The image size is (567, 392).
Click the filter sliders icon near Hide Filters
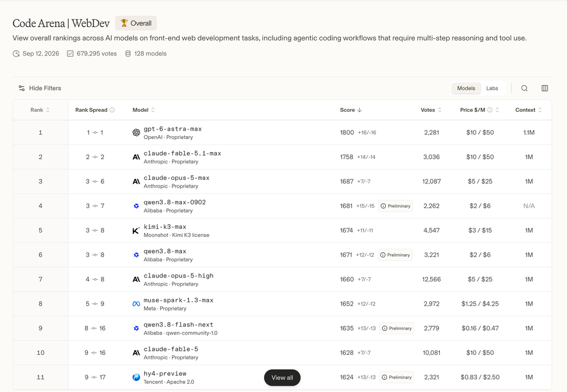[x=22, y=88]
